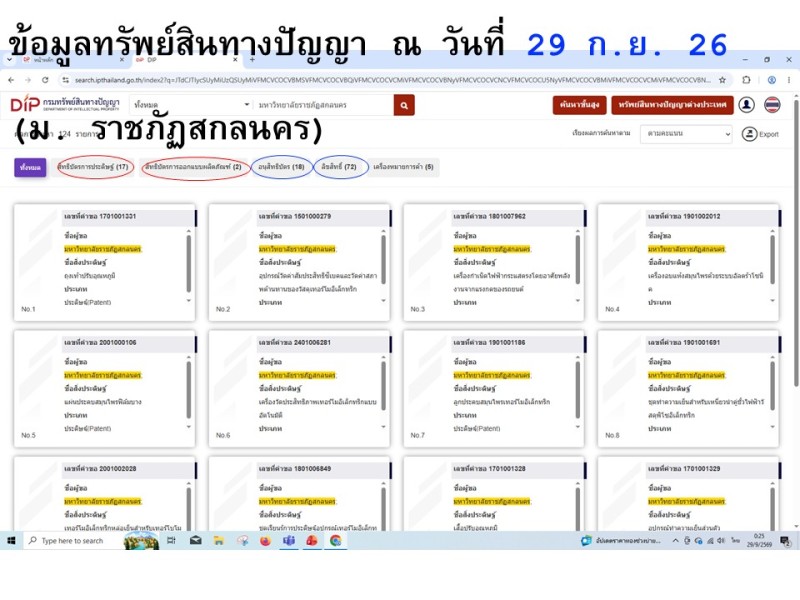The width and height of the screenshot is (800, 600).
Task: Click down arrow in card 1801007962
Action: click(578, 301)
